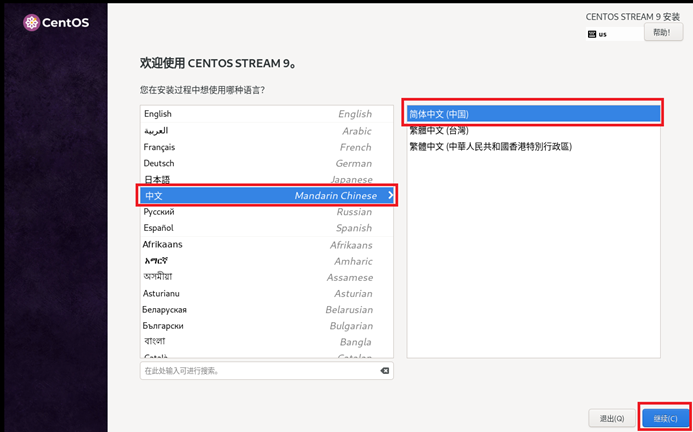
Task: Select the Bangla language row
Action: click(x=267, y=342)
